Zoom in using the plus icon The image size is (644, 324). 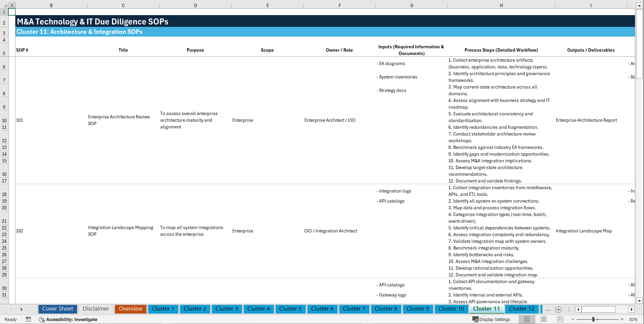tap(623, 319)
